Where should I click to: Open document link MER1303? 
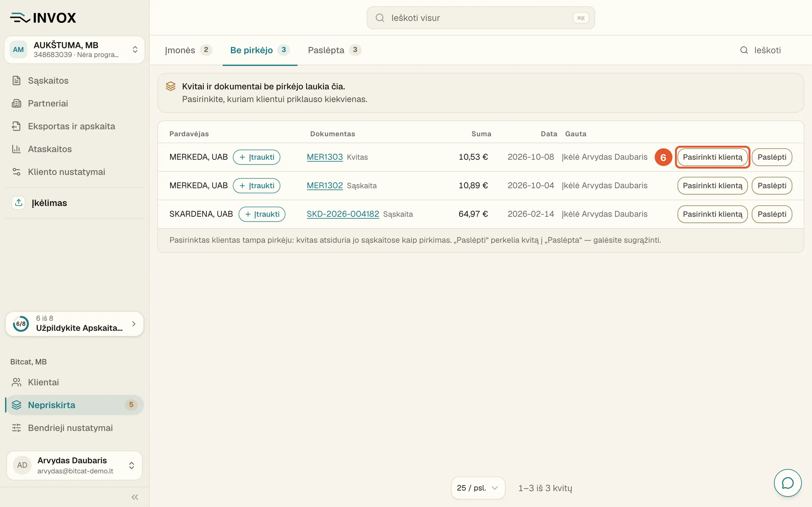click(x=324, y=157)
